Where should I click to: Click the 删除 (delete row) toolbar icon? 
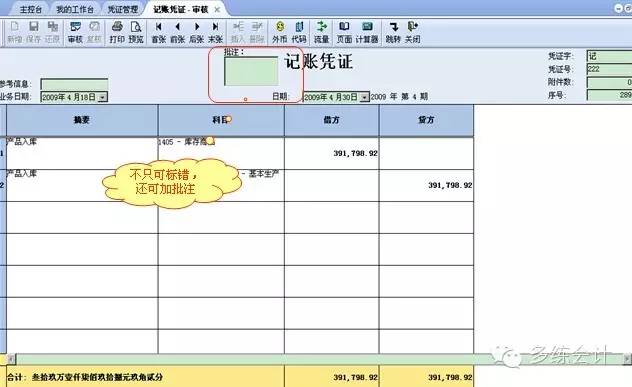click(x=257, y=32)
